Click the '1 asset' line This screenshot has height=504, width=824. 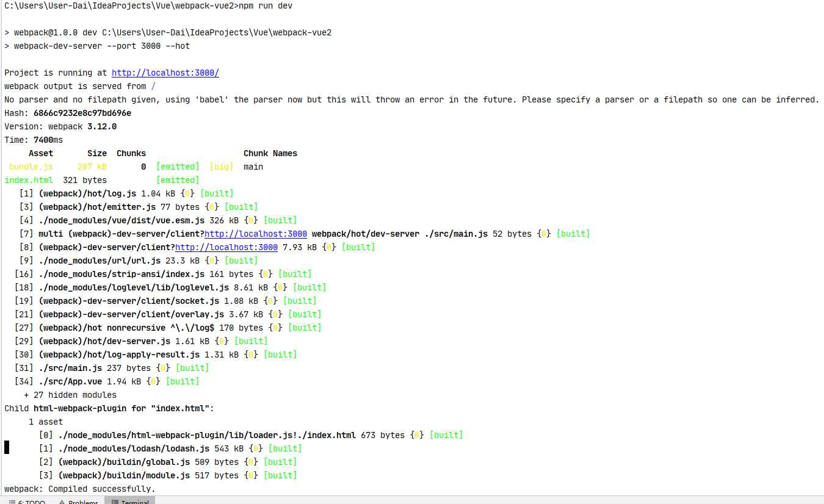pyautogui.click(x=46, y=422)
